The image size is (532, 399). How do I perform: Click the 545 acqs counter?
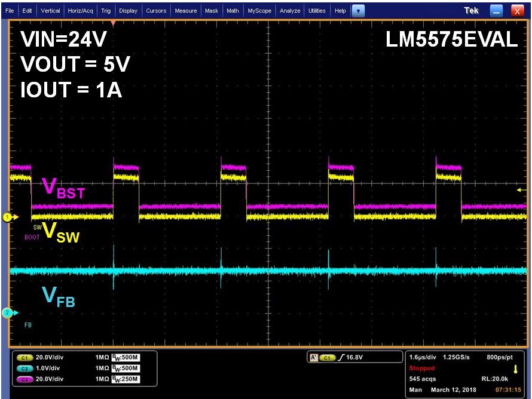423,379
